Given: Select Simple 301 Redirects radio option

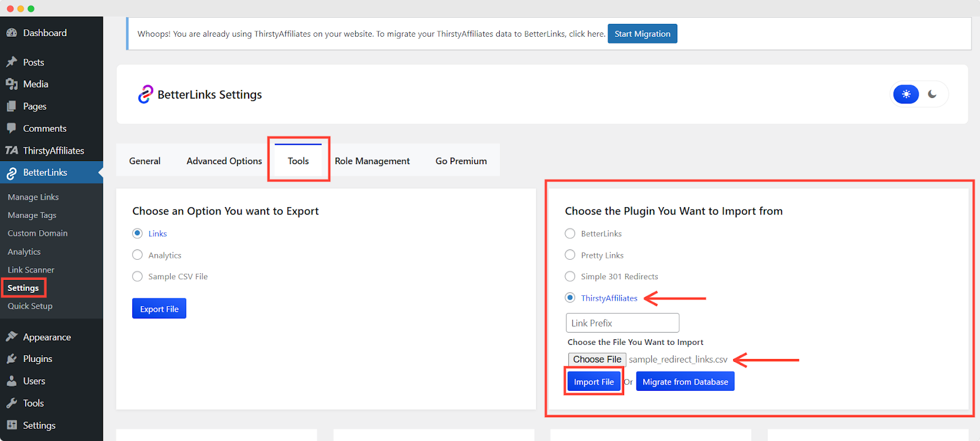Looking at the screenshot, I should [x=570, y=276].
